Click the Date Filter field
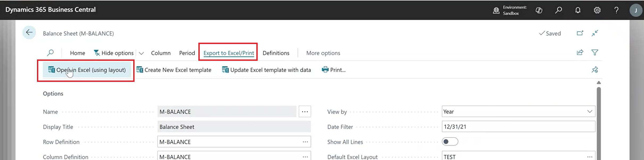Image resolution: width=644 pixels, height=160 pixels. coord(518,127)
